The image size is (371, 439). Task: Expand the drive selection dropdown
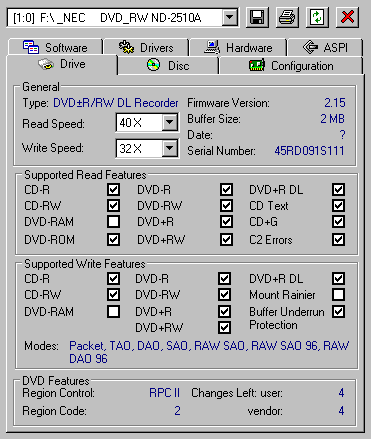coord(230,17)
